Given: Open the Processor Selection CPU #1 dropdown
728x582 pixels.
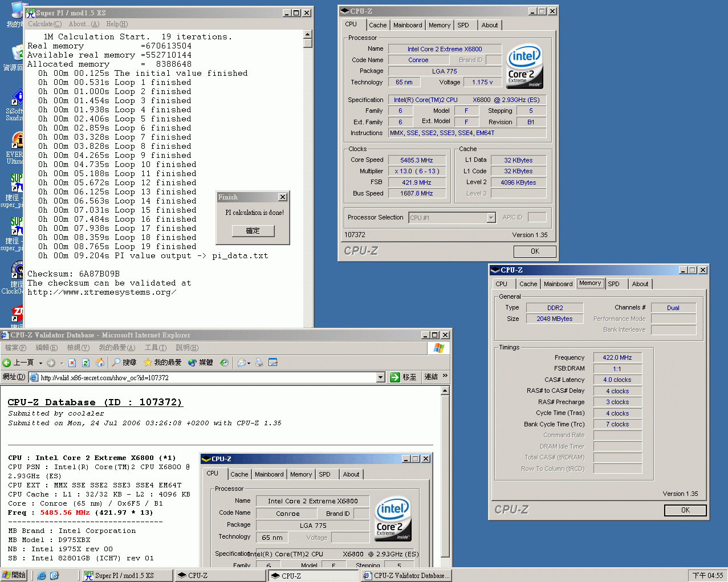Looking at the screenshot, I should (491, 218).
